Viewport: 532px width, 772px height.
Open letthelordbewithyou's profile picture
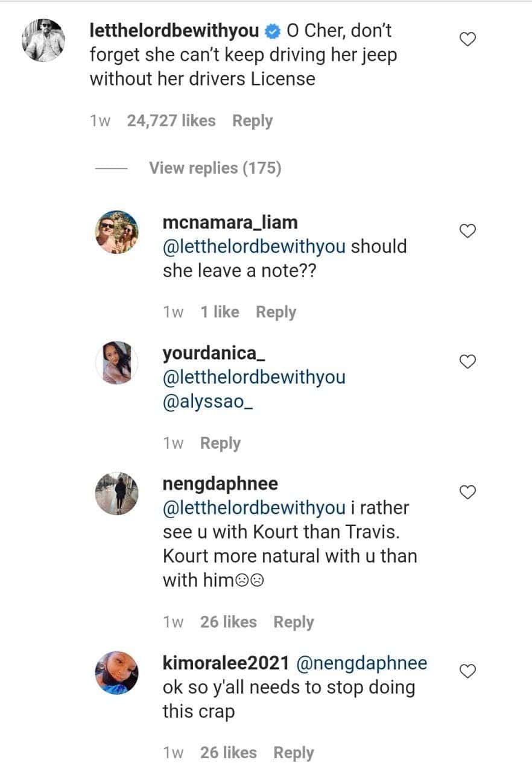43,40
